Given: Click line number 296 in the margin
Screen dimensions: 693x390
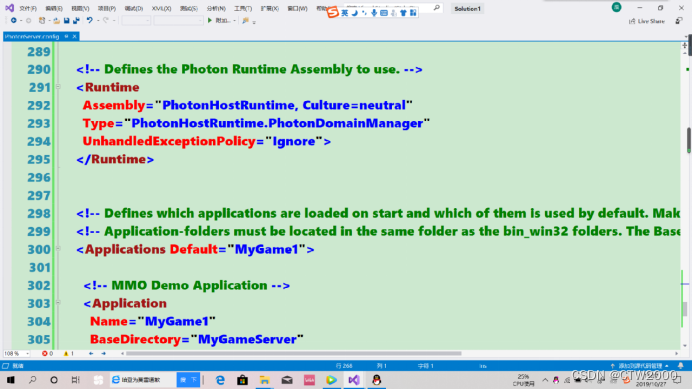Looking at the screenshot, I should (39, 177).
